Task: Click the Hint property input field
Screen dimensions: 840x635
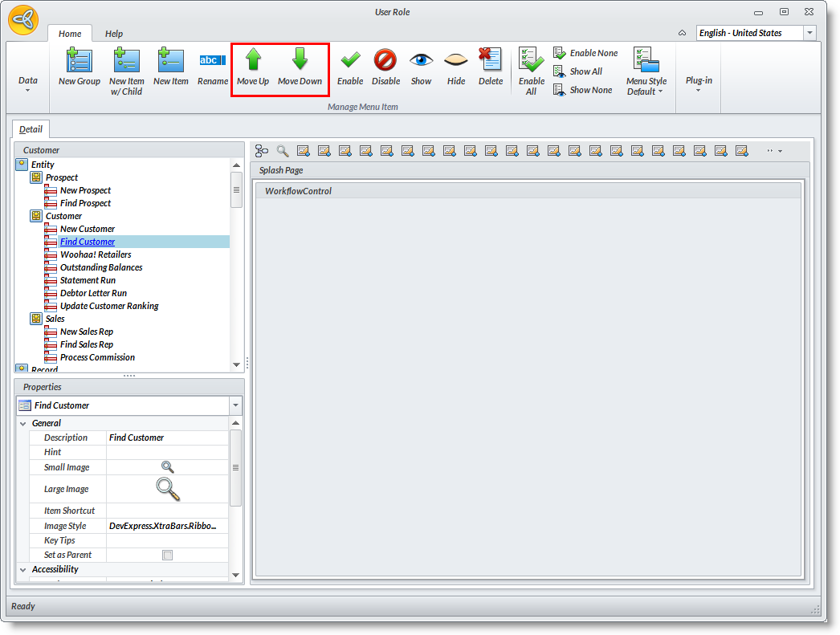Action: pos(167,452)
